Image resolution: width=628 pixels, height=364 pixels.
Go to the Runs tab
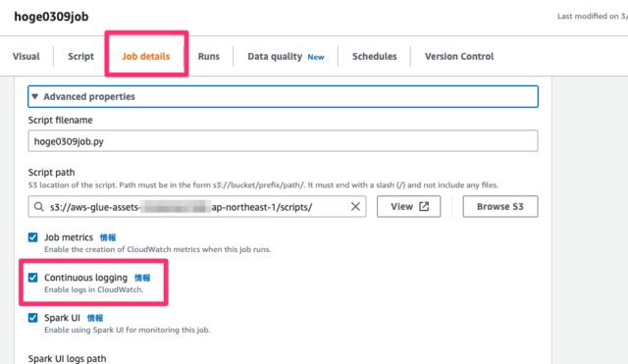(x=209, y=57)
